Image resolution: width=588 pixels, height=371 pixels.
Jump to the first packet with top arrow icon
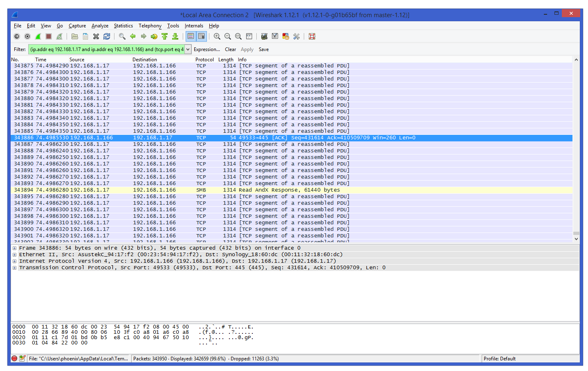(164, 36)
